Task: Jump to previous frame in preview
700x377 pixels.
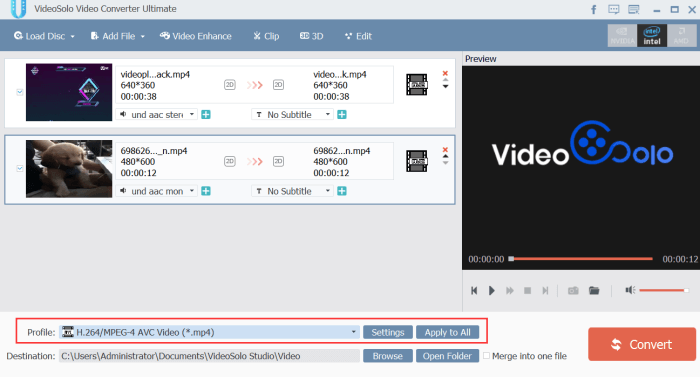Action: [474, 291]
